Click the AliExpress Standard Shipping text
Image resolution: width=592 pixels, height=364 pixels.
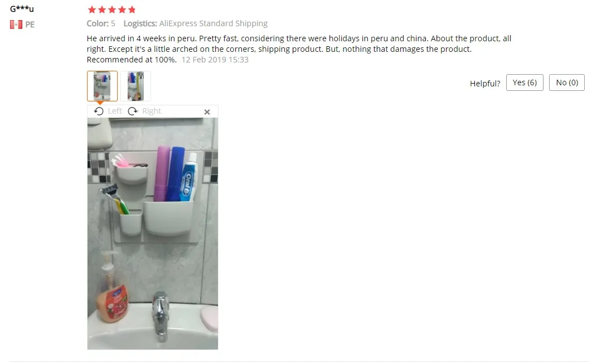[213, 23]
